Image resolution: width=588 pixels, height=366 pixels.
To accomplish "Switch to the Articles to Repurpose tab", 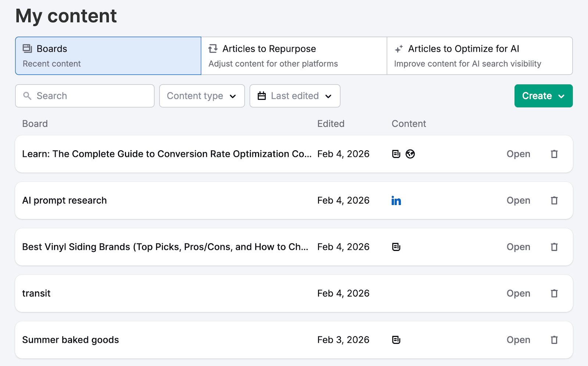I will click(x=294, y=55).
